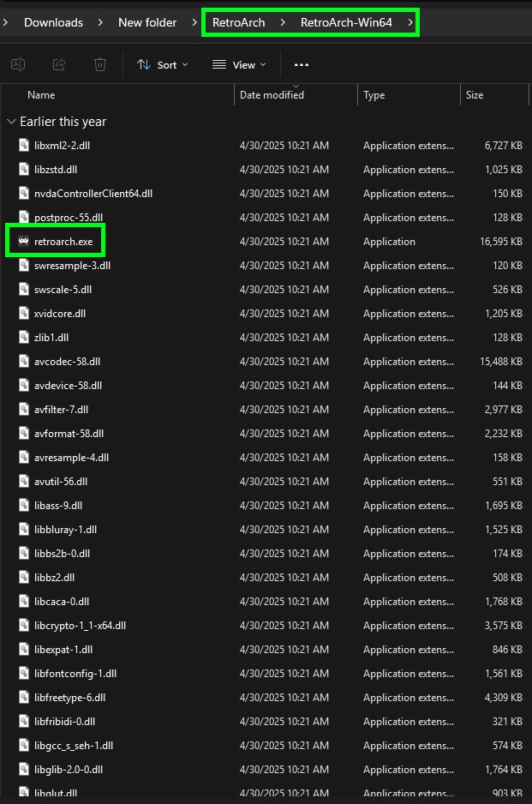Click the file name libfribidi-0.dll

[x=64, y=722]
